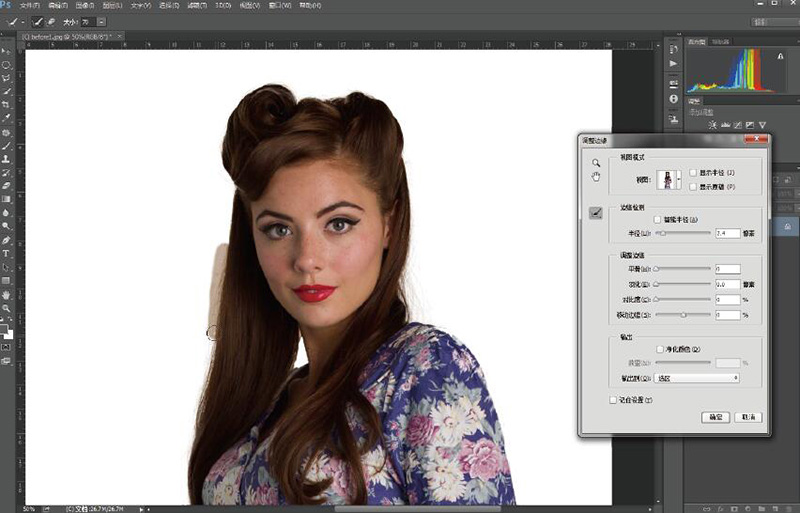Open the 输出到 (Output To) dropdown
The height and width of the screenshot is (513, 800).
click(x=697, y=378)
